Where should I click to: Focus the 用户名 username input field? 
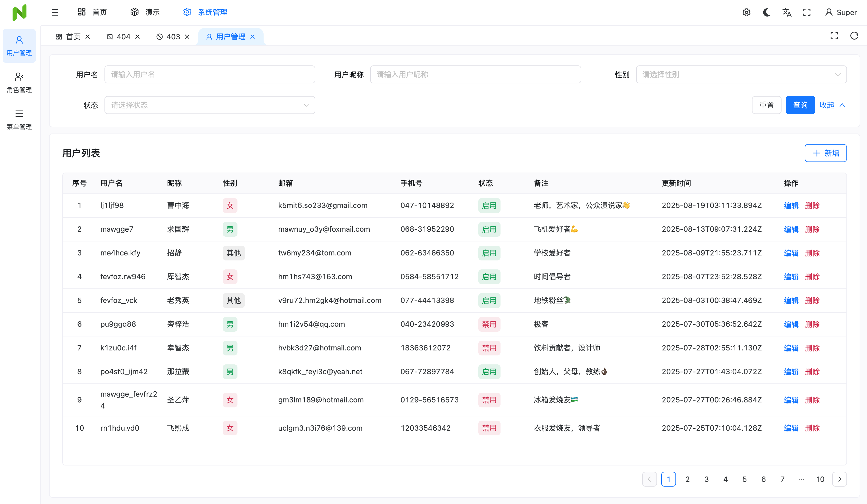[210, 74]
